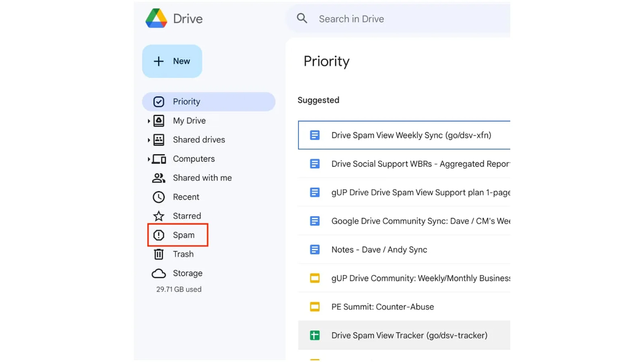Open PE Summit: Counter-Abuse presentation
The image size is (644, 362).
click(404, 306)
